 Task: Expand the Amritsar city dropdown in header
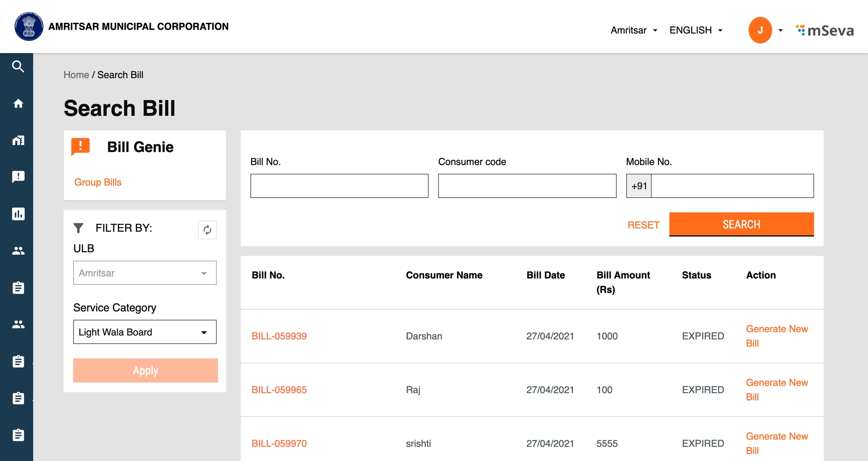click(634, 30)
